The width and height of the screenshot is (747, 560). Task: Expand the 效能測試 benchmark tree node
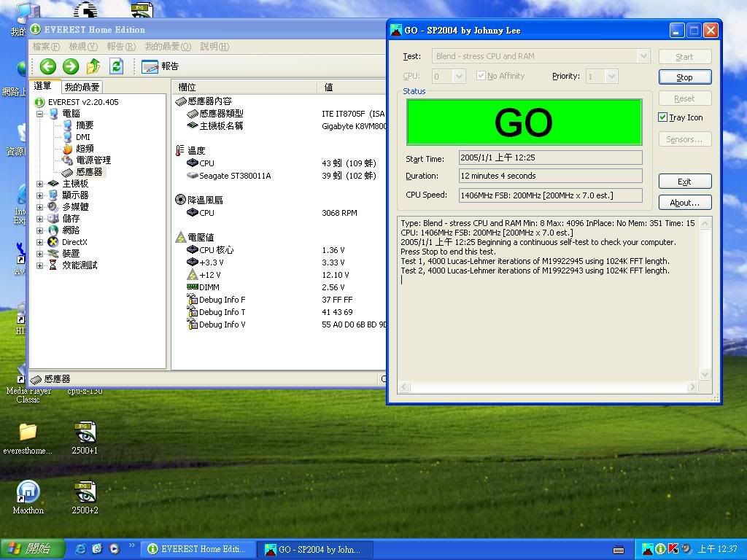pos(39,265)
